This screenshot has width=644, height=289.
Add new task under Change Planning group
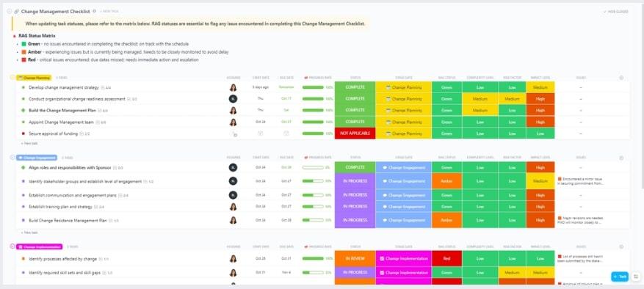click(x=29, y=143)
